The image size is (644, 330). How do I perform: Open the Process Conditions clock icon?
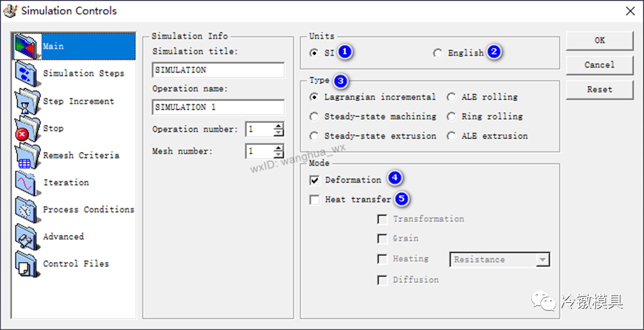click(27, 210)
